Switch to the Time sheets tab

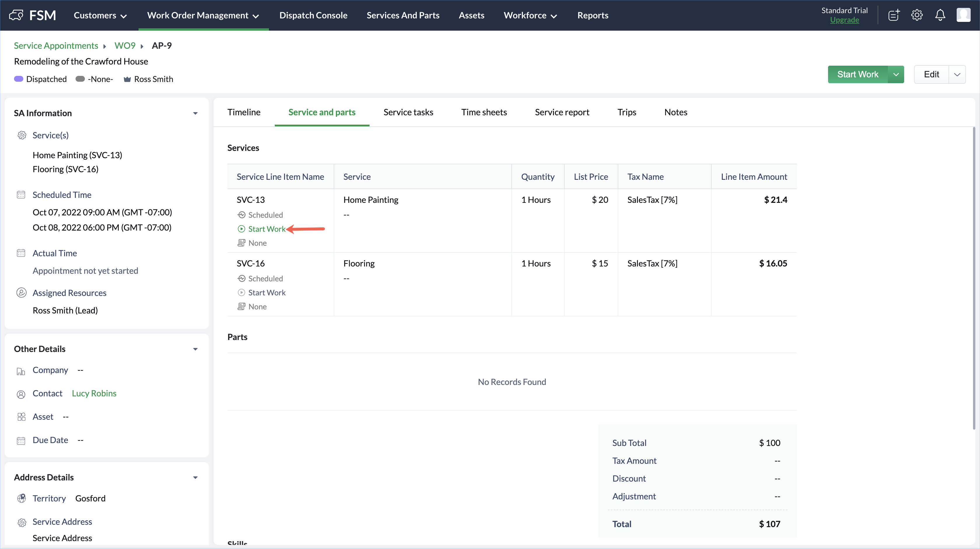pyautogui.click(x=484, y=112)
